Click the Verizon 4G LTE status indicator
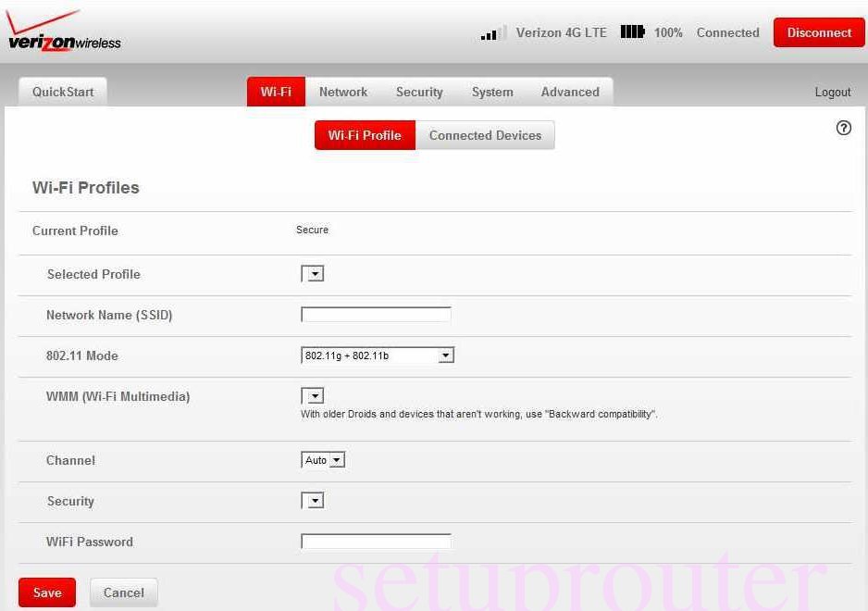Image resolution: width=868 pixels, height=611 pixels. pos(562,32)
